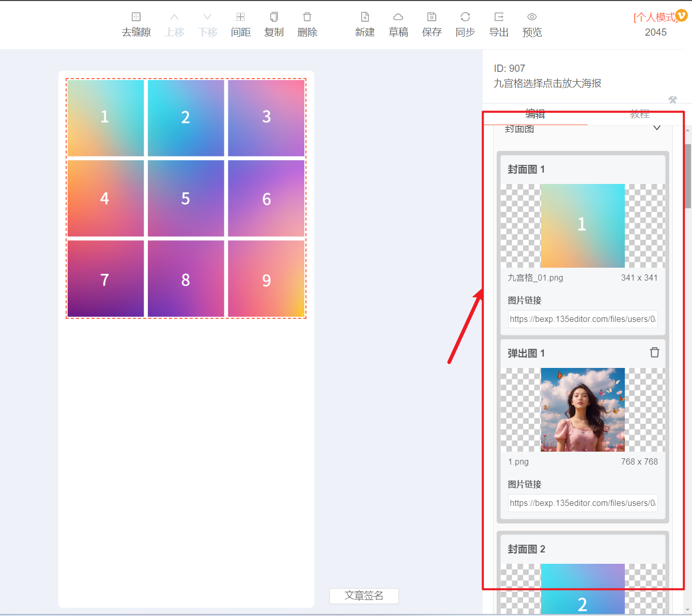Click the 去缝隙 remove gaps tool
The width and height of the screenshot is (692, 616).
tap(136, 25)
